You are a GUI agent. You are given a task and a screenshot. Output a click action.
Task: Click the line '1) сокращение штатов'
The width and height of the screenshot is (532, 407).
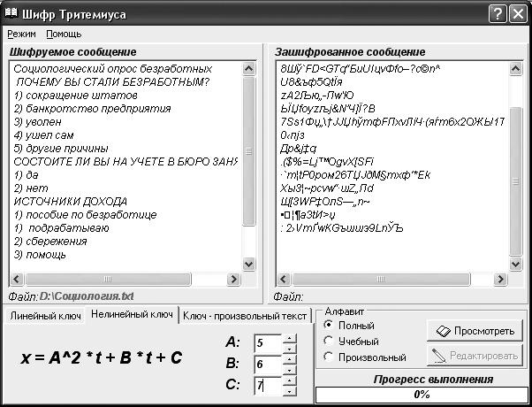point(75,96)
